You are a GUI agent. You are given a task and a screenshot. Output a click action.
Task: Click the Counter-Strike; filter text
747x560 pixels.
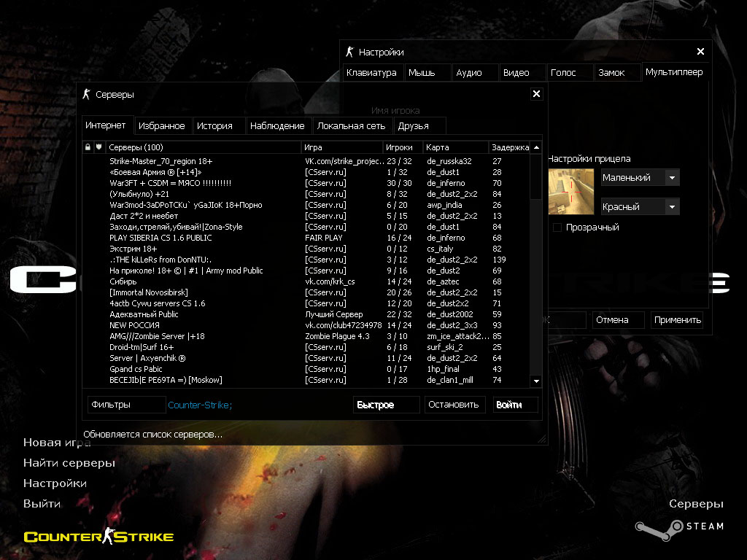(200, 405)
